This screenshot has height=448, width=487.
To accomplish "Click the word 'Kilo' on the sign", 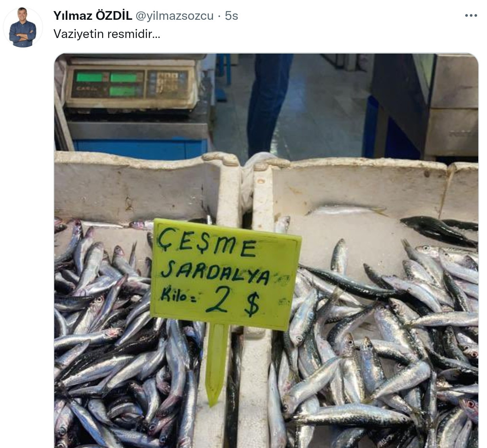I will point(174,296).
